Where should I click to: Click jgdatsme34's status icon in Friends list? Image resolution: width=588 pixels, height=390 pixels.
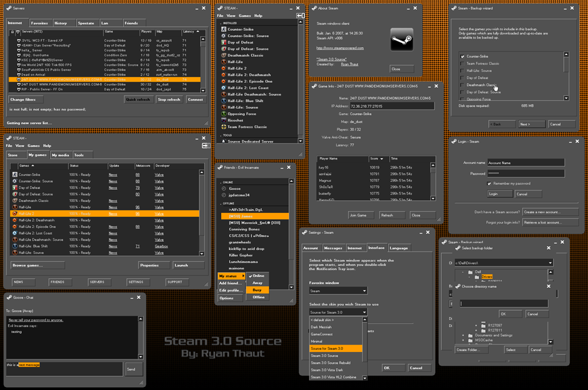[x=224, y=195]
